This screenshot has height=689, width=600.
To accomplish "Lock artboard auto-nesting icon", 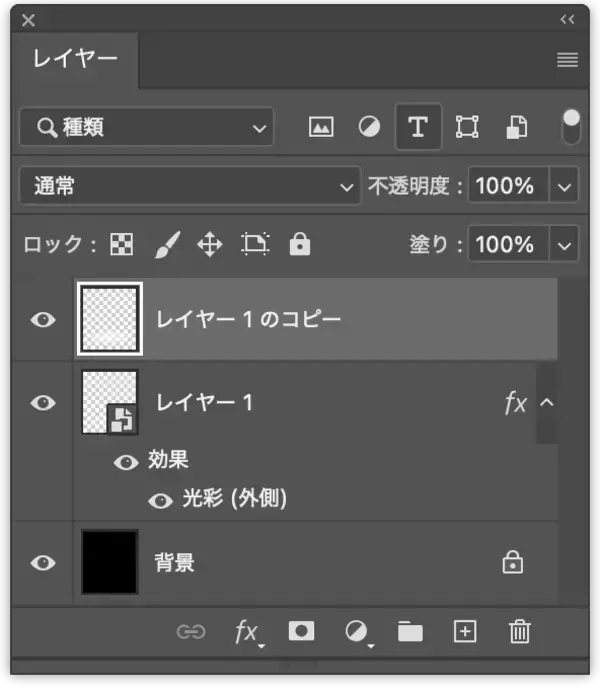I will [x=255, y=244].
